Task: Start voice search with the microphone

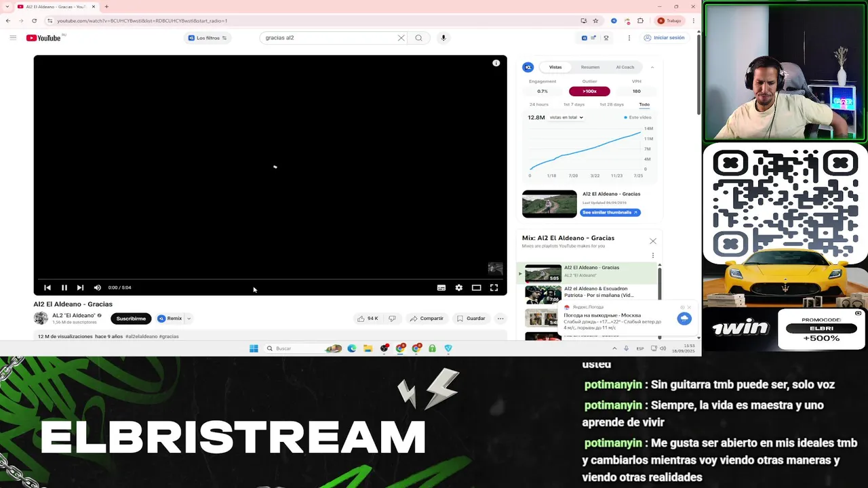Action: pos(443,38)
